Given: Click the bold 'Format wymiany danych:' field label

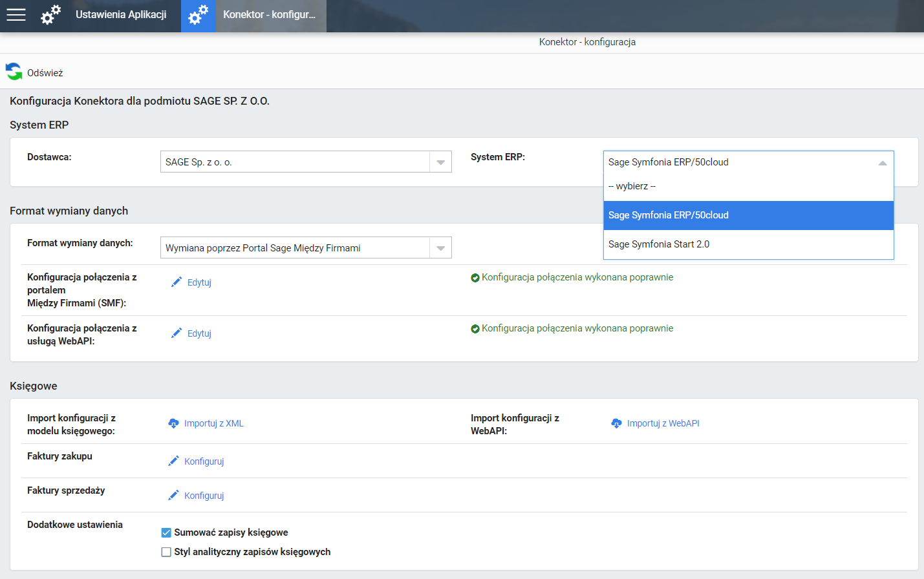Looking at the screenshot, I should pos(80,243).
